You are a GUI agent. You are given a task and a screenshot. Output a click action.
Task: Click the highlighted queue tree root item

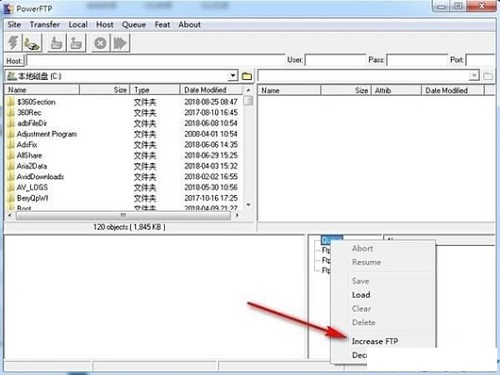pyautogui.click(x=331, y=240)
